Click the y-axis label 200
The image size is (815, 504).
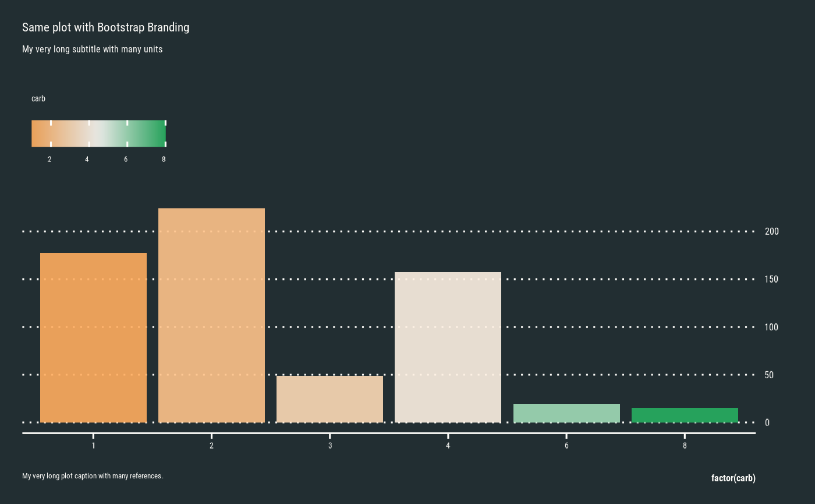pos(772,232)
